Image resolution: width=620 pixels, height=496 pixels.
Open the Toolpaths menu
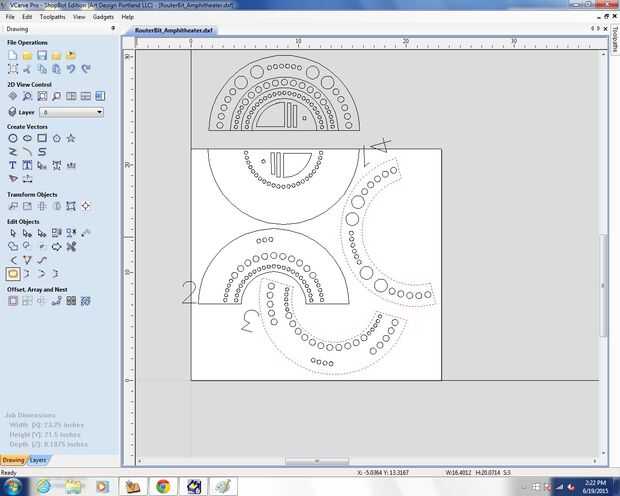click(x=53, y=17)
